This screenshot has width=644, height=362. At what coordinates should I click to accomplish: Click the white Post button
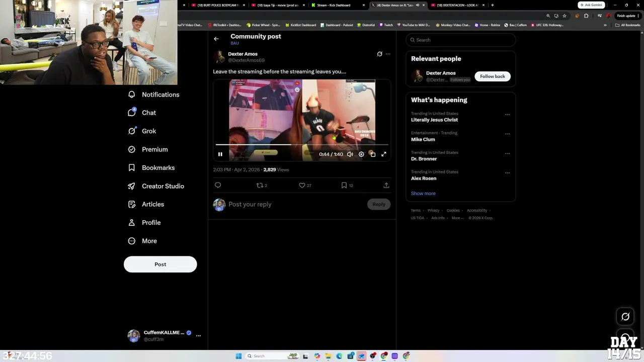(x=160, y=264)
